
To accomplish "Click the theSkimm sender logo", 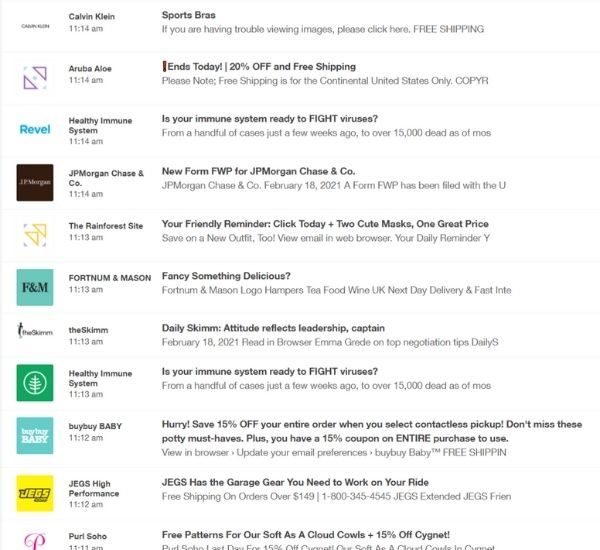I will pos(35,330).
